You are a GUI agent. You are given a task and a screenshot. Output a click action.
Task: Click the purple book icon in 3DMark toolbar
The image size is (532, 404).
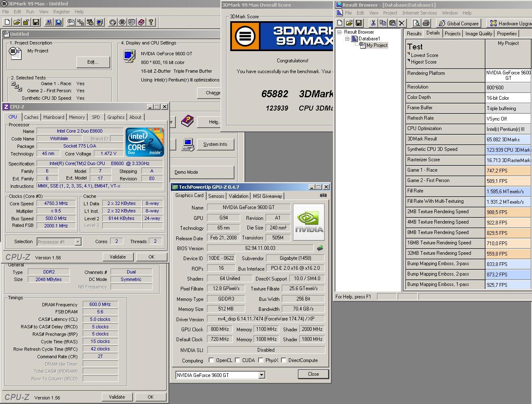tap(141, 22)
